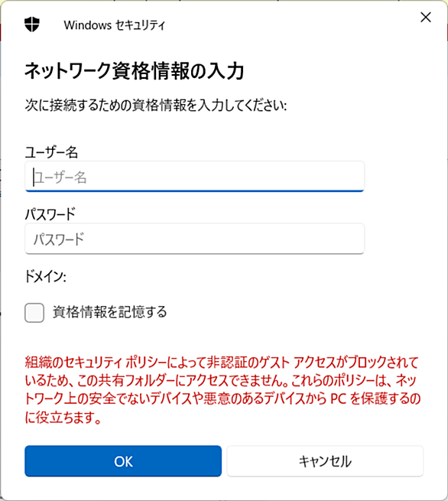Click the red guest access blocked message
The image size is (448, 501).
pos(223,389)
